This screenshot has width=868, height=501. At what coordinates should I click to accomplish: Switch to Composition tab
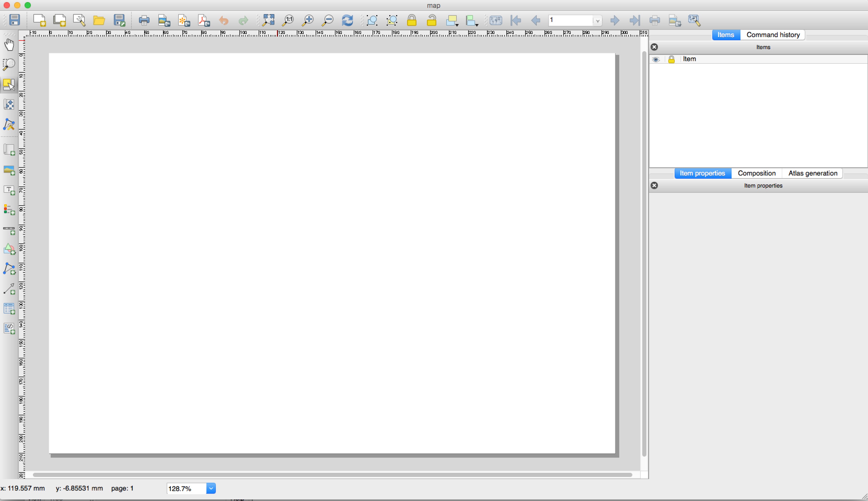756,173
